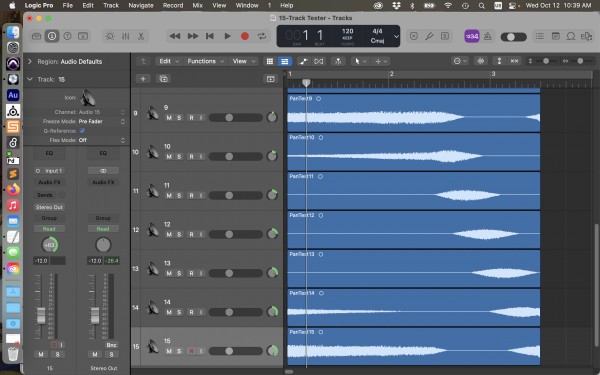Toggle Show Automation button
The image size is (600, 375).
click(303, 61)
